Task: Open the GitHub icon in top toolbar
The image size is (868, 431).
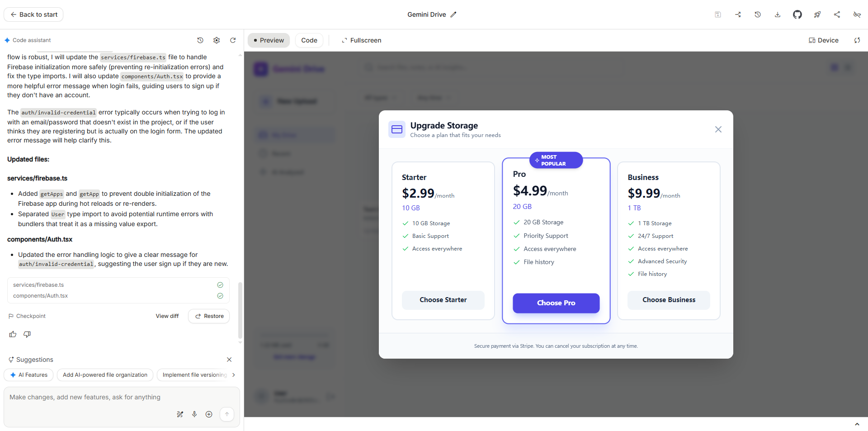Action: tap(797, 14)
